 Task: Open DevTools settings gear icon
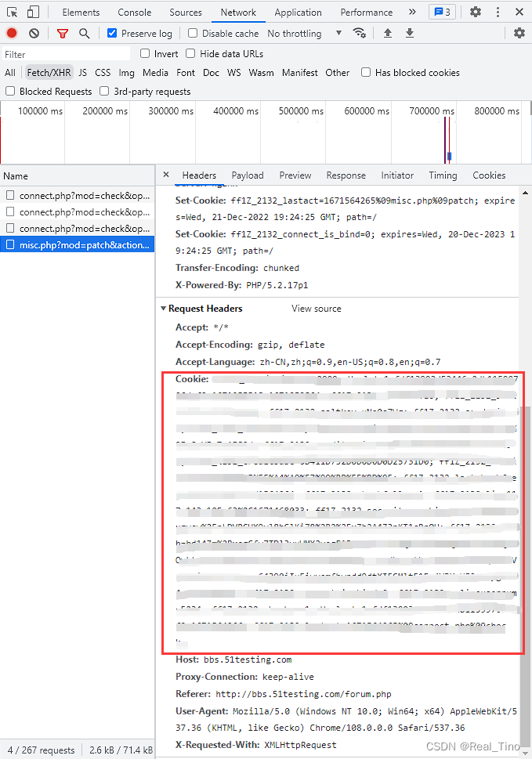pyautogui.click(x=476, y=12)
